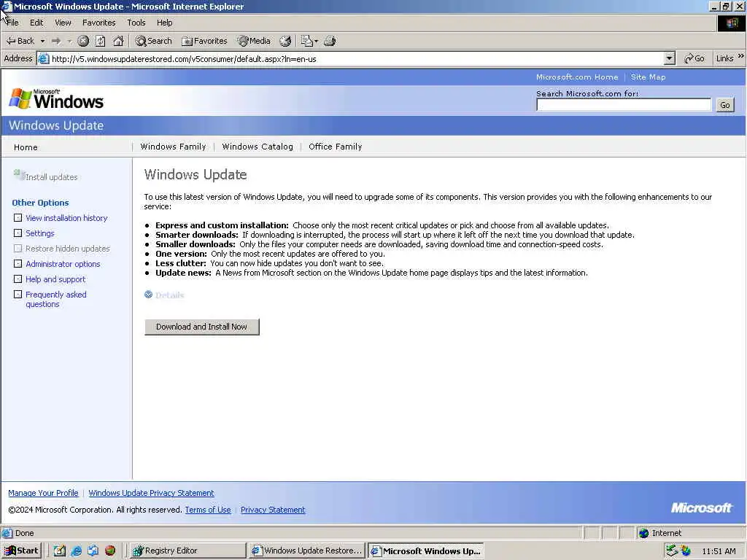Click the Go button beside address bar
747x560 pixels.
coord(694,58)
